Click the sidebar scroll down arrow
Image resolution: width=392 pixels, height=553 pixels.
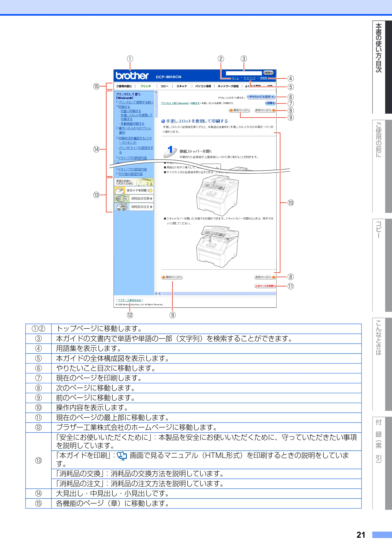pyautogui.click(x=156, y=293)
